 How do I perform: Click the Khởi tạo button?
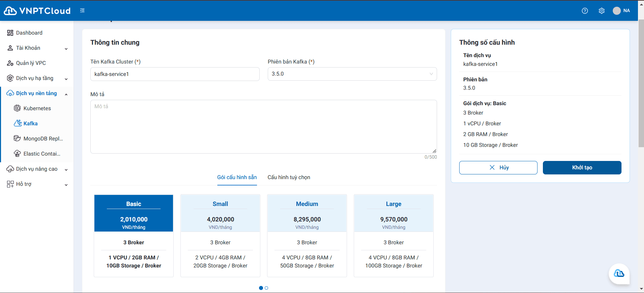click(582, 168)
